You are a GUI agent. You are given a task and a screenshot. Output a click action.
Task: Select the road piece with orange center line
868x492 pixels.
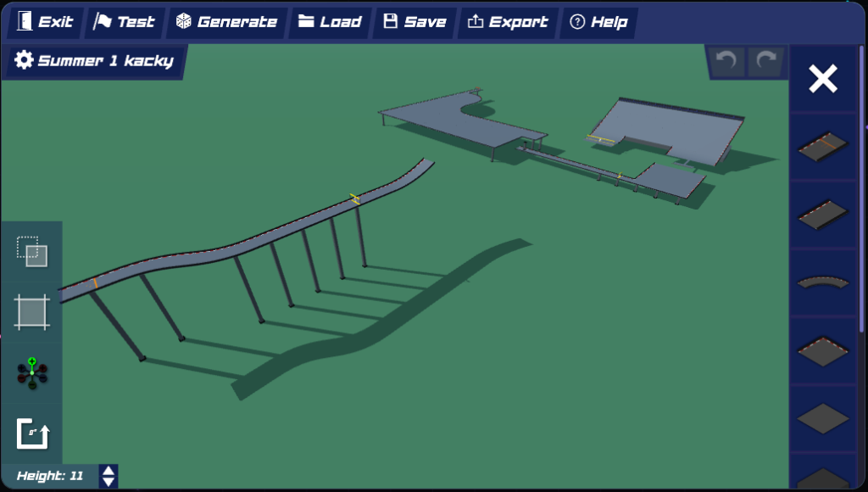[823, 146]
